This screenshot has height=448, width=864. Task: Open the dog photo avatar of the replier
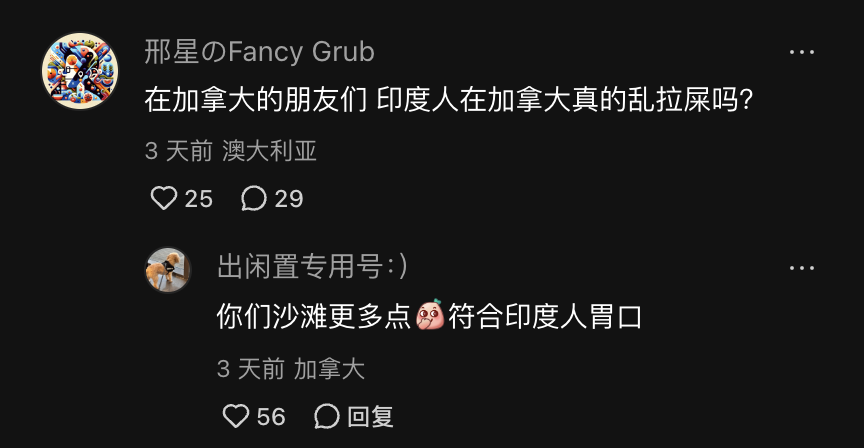click(168, 269)
